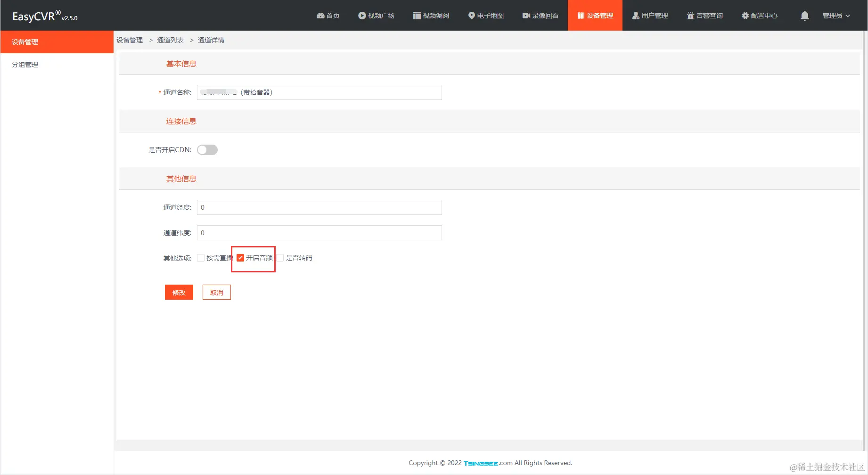Click the 基本信息 section heading
868x475 pixels.
point(181,64)
